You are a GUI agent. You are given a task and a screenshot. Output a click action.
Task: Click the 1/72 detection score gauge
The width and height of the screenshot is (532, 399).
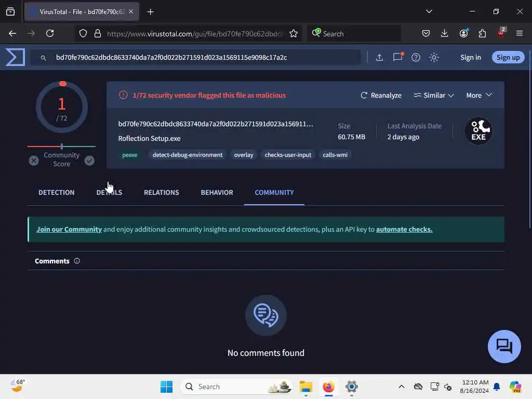point(62,107)
